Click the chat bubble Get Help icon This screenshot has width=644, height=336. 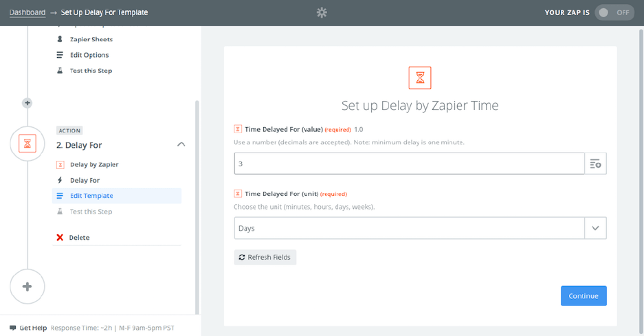[x=12, y=328]
